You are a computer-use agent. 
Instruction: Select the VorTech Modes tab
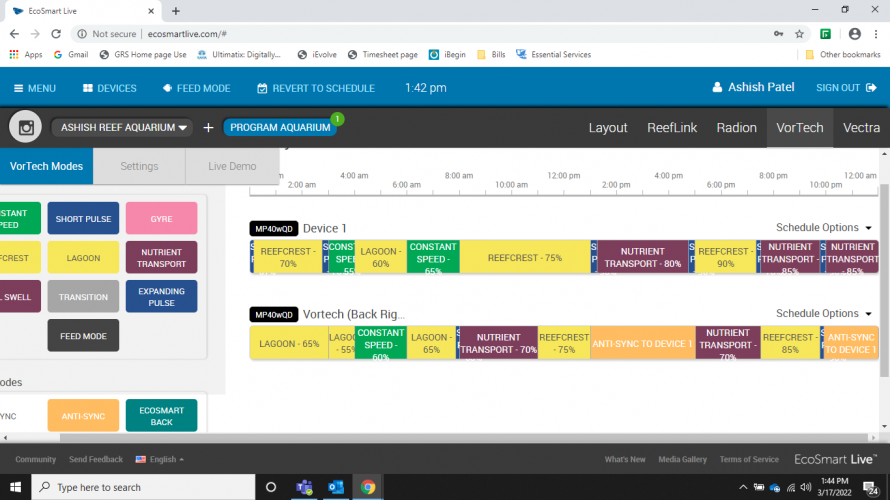coord(47,166)
